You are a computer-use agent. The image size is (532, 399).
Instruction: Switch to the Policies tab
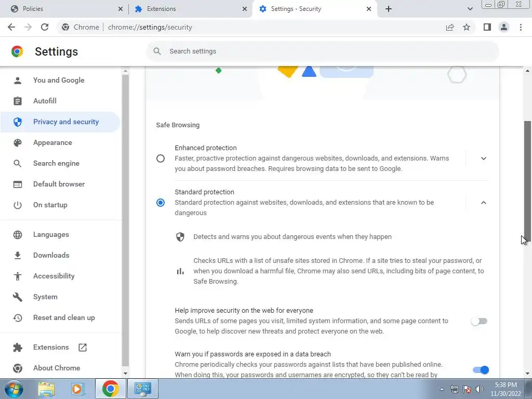click(x=64, y=9)
